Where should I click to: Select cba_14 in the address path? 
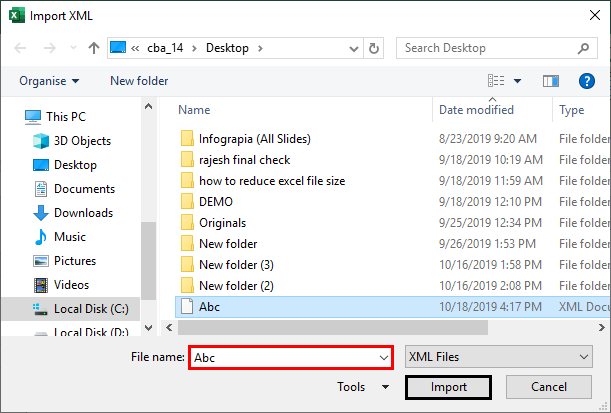165,48
